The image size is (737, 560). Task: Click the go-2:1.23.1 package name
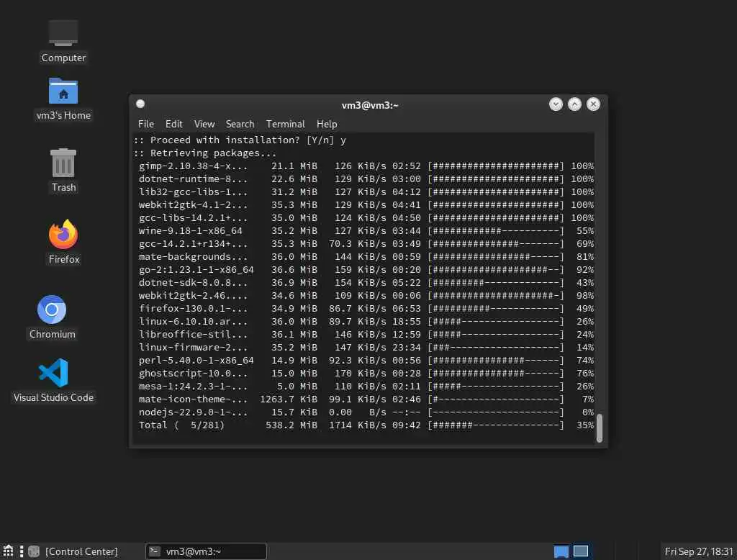tap(196, 269)
